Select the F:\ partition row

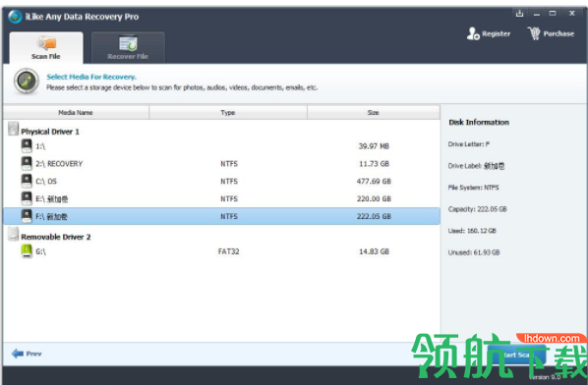pos(221,216)
